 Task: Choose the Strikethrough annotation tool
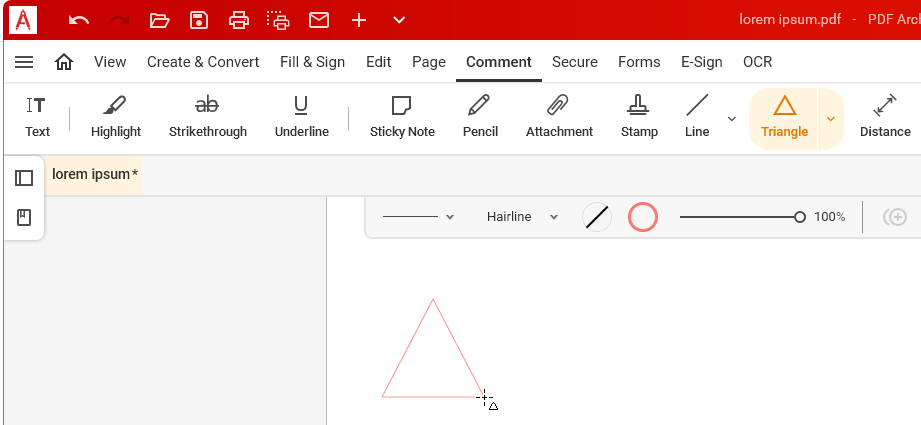208,118
